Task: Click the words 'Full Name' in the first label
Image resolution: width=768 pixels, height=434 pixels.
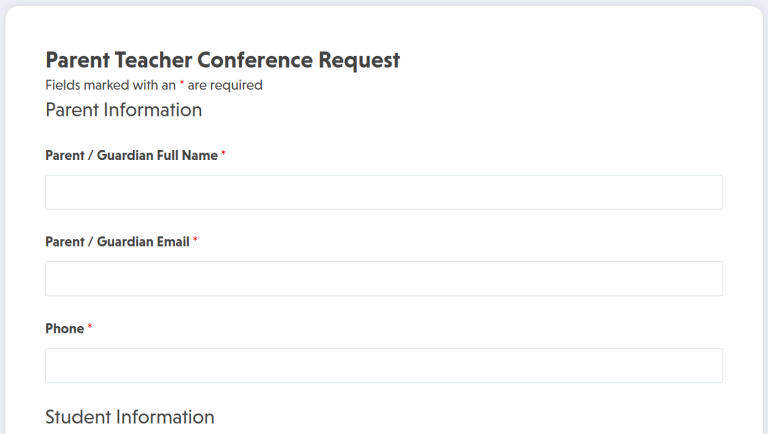Action: pos(186,156)
